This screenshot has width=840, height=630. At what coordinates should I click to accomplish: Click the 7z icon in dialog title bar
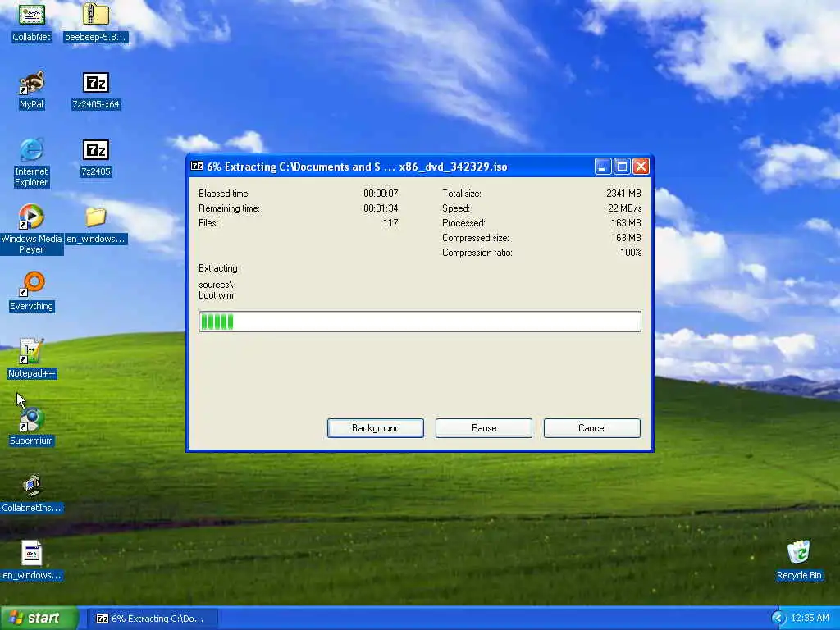197,166
